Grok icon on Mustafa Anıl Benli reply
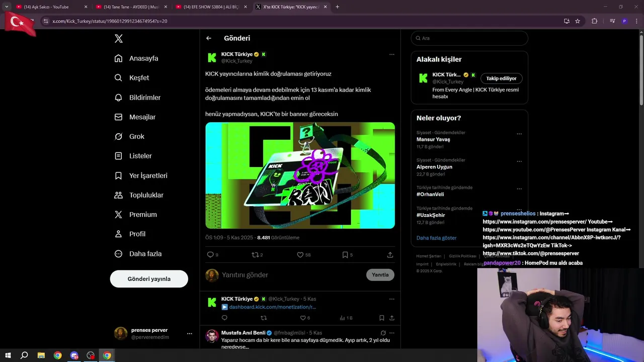644x362 pixels. (x=383, y=333)
